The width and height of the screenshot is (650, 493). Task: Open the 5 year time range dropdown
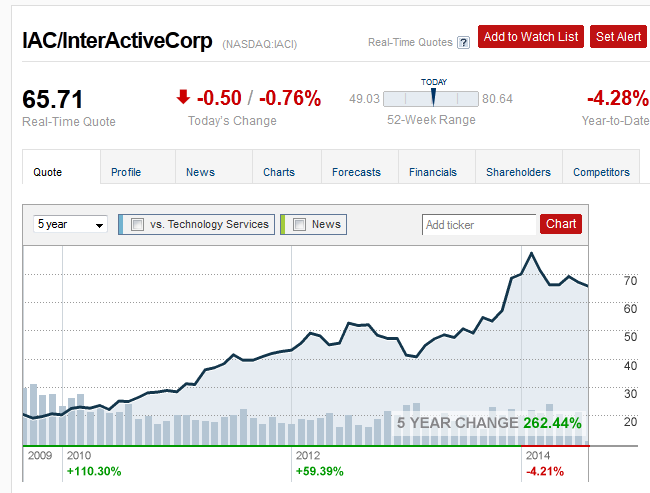[70, 224]
